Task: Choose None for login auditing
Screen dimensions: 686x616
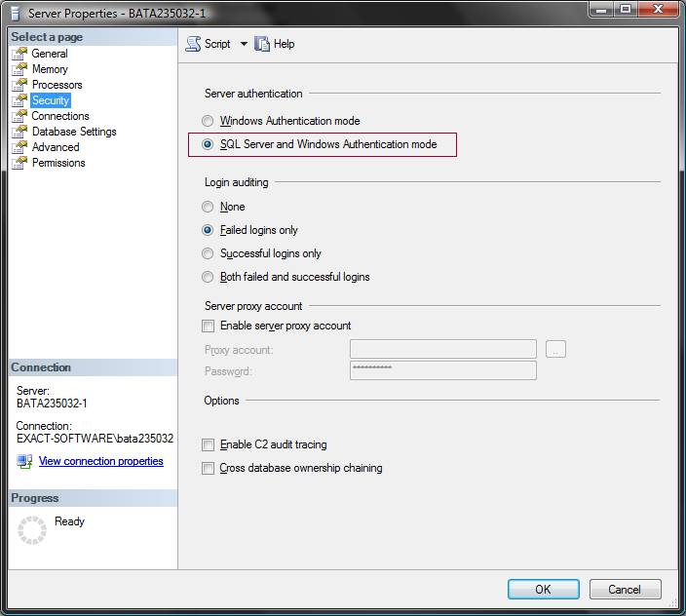Action: pyautogui.click(x=208, y=207)
